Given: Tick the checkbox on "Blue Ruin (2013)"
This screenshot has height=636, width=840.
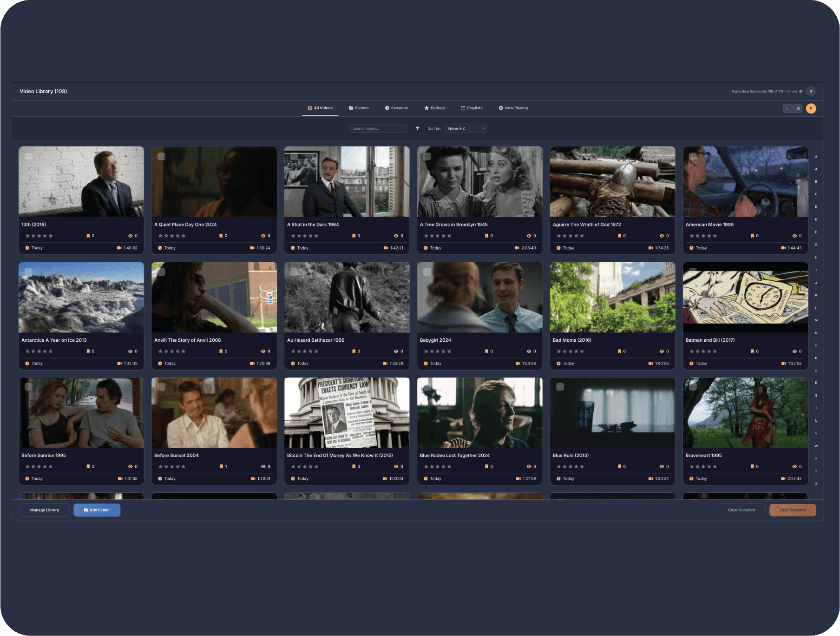Looking at the screenshot, I should tap(560, 386).
